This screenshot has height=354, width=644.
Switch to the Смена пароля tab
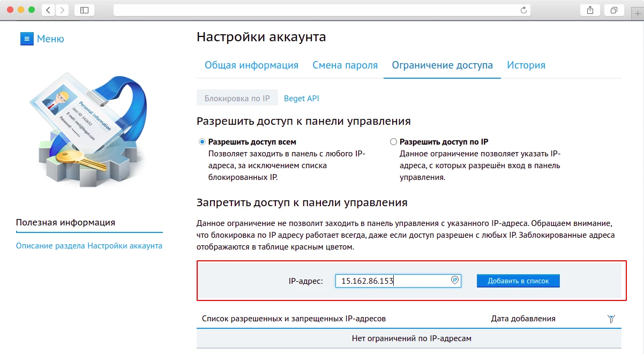coord(345,65)
